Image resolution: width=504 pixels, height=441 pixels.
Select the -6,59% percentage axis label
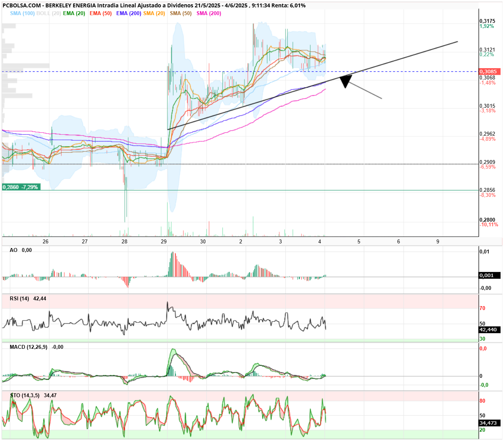click(x=488, y=167)
